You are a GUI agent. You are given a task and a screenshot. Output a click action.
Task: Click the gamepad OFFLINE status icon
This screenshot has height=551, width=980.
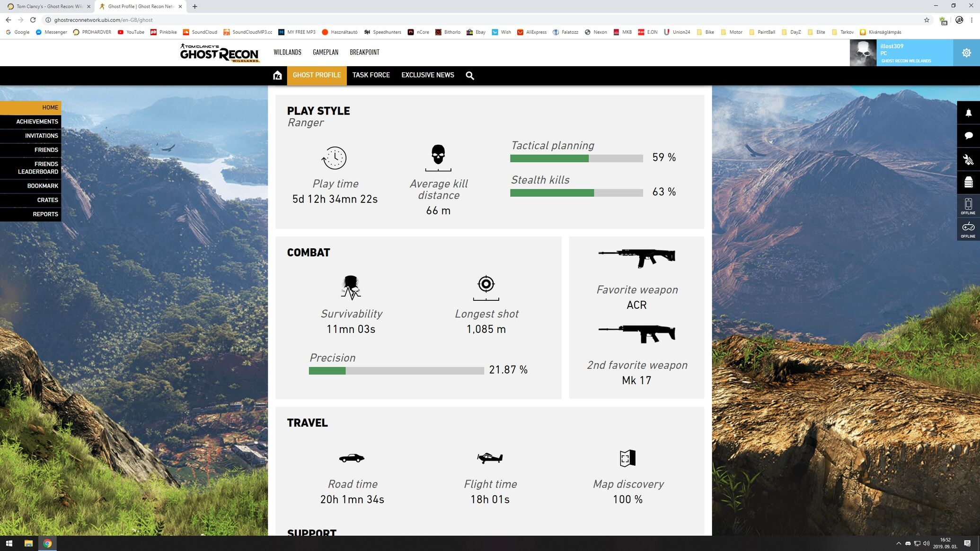click(x=968, y=229)
